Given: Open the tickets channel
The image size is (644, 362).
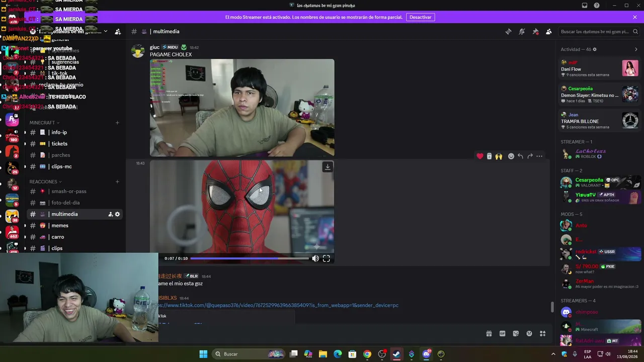Looking at the screenshot, I should (x=74, y=144).
